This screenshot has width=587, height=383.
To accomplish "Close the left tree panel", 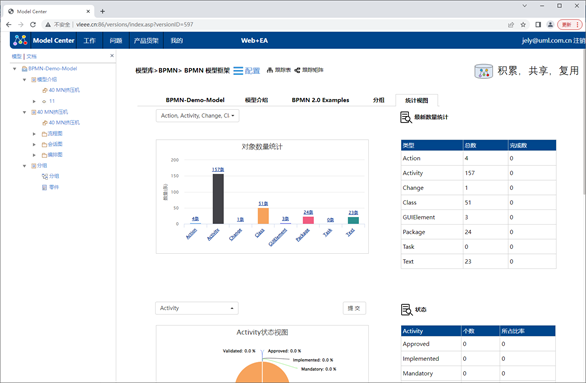I will [x=112, y=55].
